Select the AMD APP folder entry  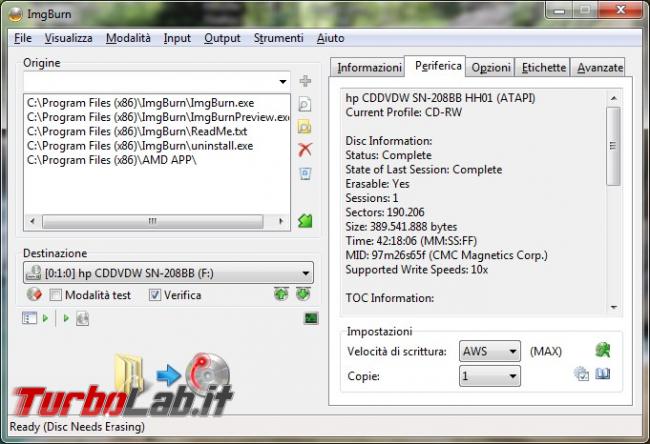(111, 160)
